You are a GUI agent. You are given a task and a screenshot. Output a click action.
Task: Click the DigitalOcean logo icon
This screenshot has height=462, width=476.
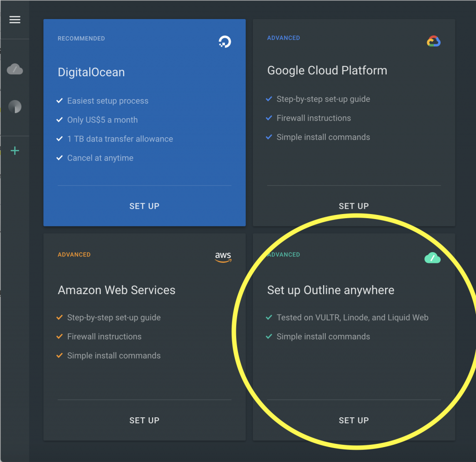pyautogui.click(x=225, y=41)
